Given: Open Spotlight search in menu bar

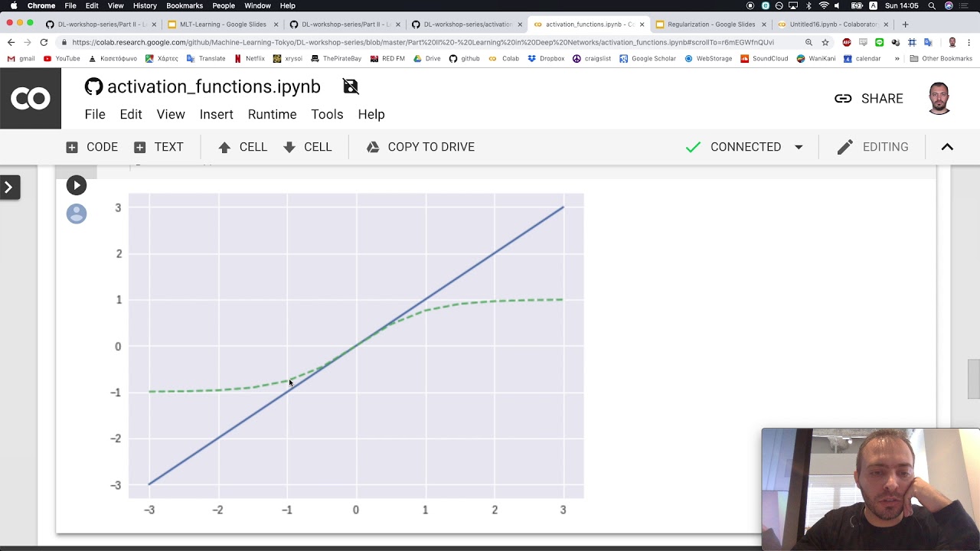Looking at the screenshot, I should [x=933, y=5].
